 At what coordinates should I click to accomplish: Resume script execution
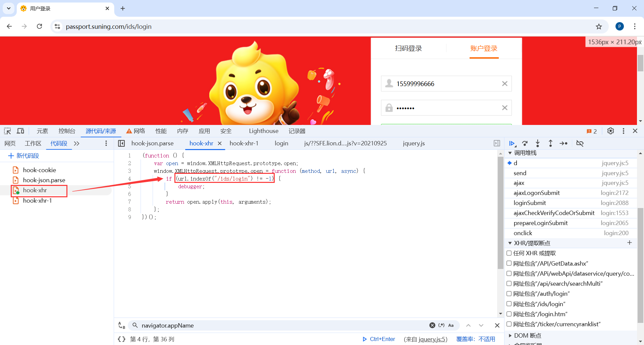512,143
